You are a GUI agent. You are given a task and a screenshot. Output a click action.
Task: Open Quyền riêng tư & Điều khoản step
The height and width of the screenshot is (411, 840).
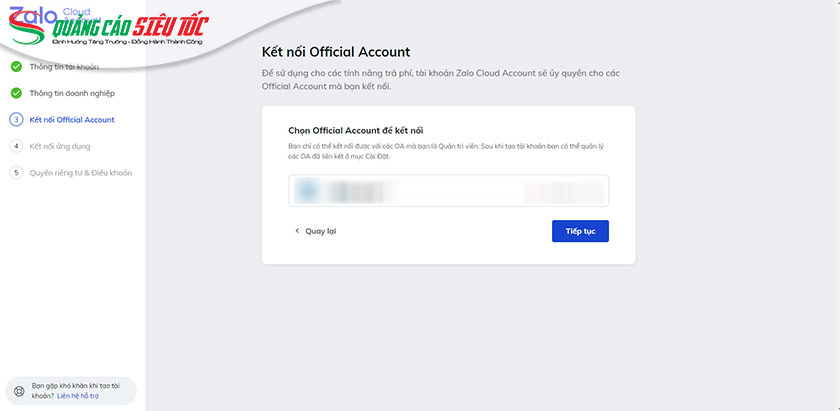click(x=80, y=172)
